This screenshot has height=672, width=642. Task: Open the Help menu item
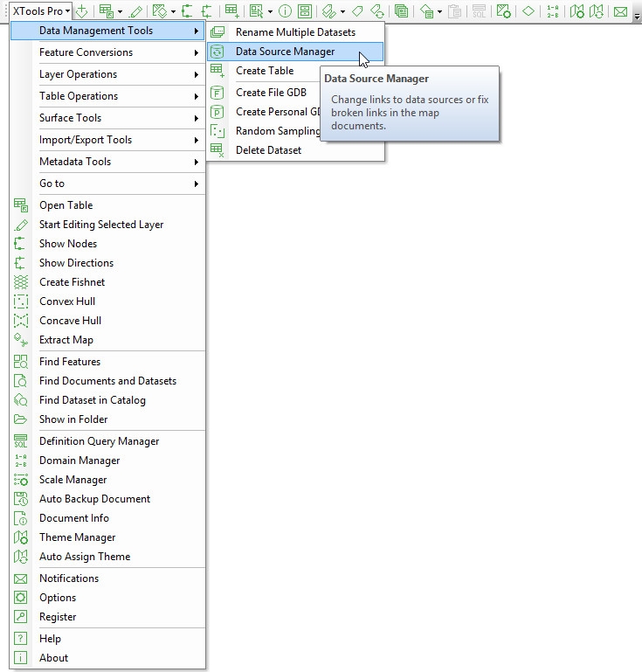108,639
